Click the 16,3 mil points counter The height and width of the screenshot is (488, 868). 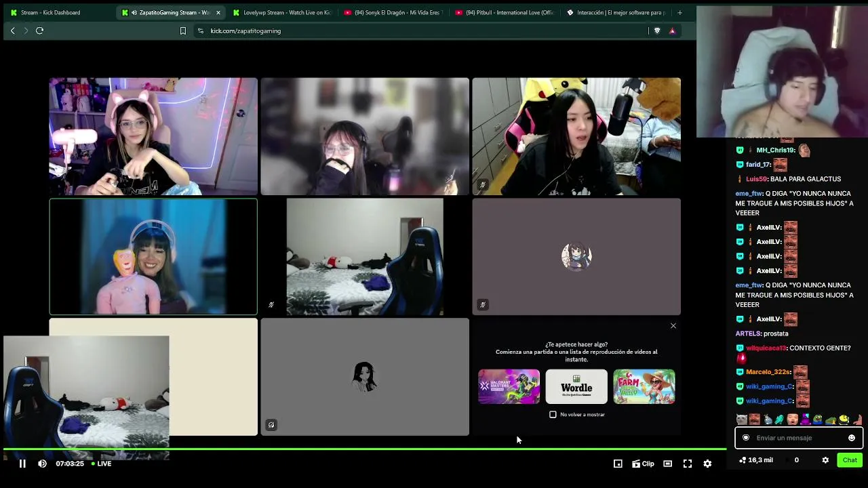pos(755,460)
